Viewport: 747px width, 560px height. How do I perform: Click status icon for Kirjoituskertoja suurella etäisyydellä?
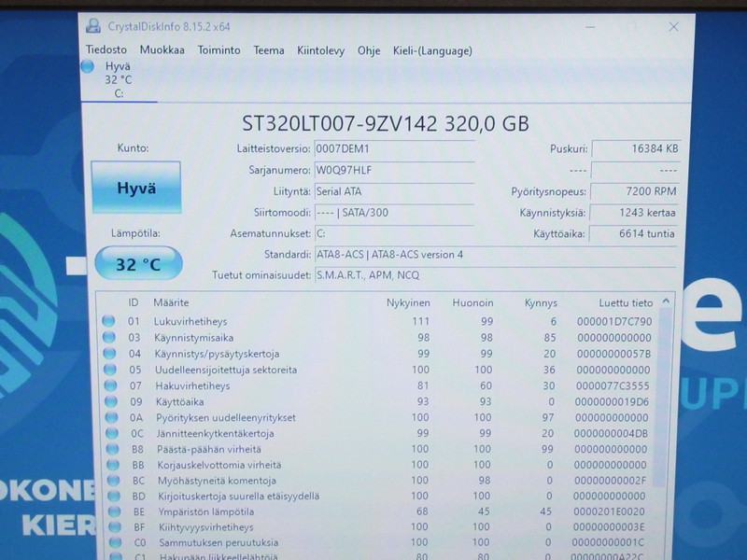point(114,497)
